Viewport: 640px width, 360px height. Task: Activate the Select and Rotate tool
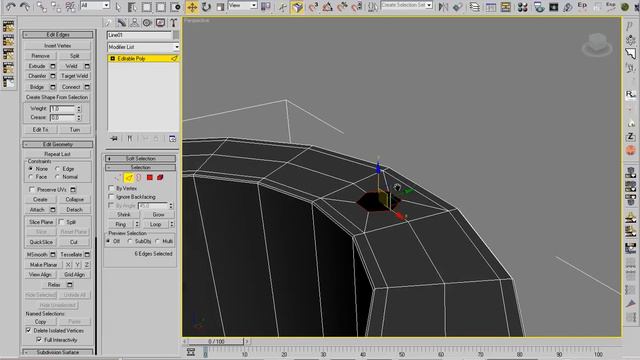pyautogui.click(x=206, y=7)
